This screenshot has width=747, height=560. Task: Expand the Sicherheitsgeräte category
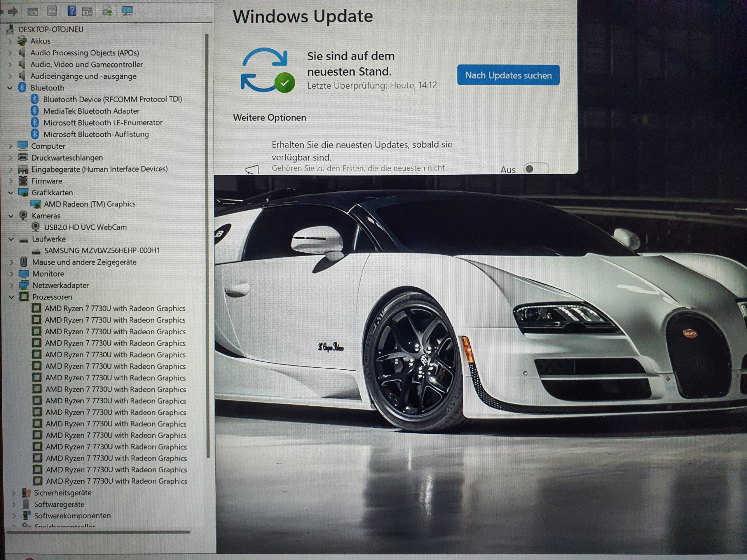click(13, 493)
